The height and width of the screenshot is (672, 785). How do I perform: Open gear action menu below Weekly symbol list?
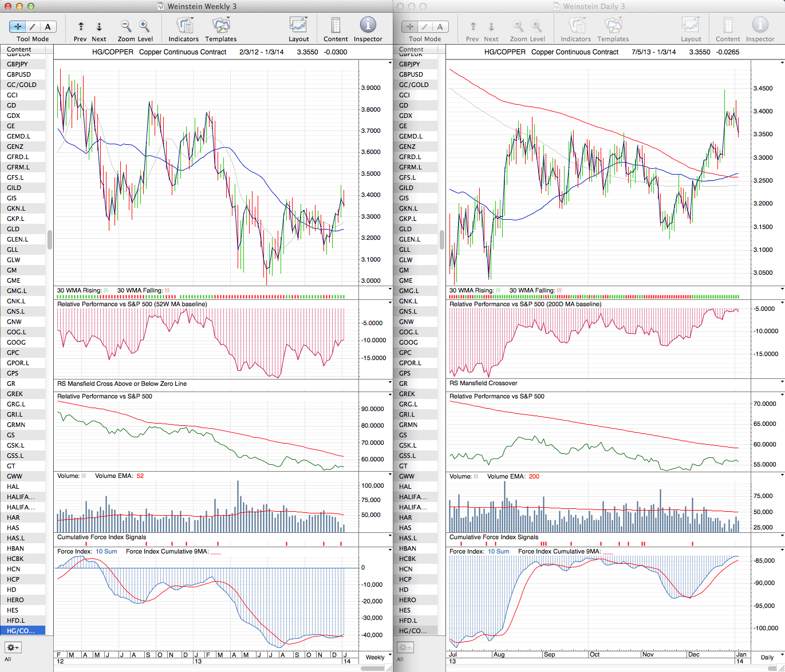point(13,647)
